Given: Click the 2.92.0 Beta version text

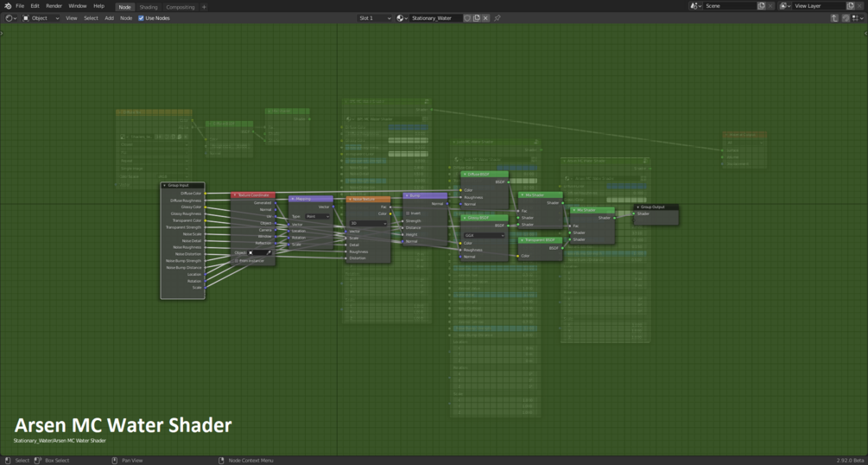Looking at the screenshot, I should pos(848,461).
